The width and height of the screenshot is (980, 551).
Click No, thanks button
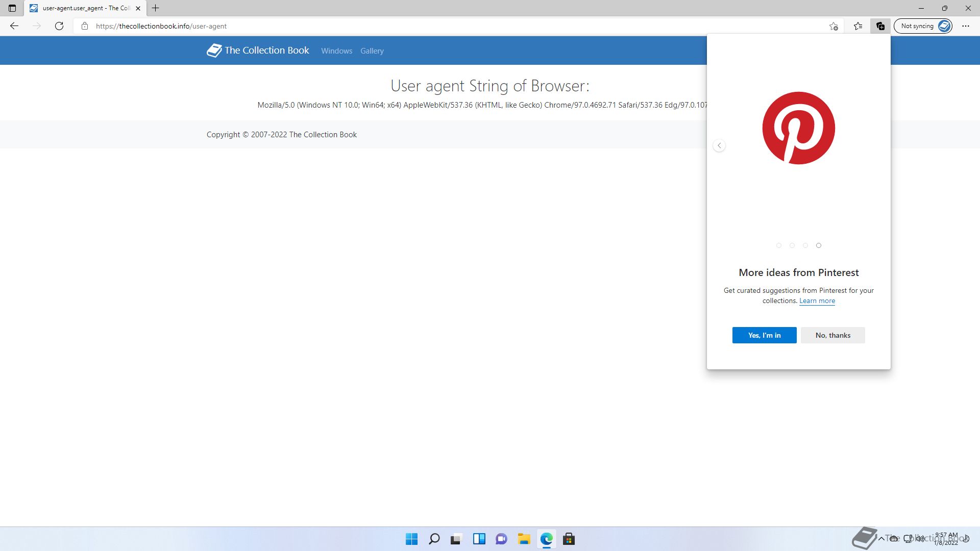[x=832, y=335]
